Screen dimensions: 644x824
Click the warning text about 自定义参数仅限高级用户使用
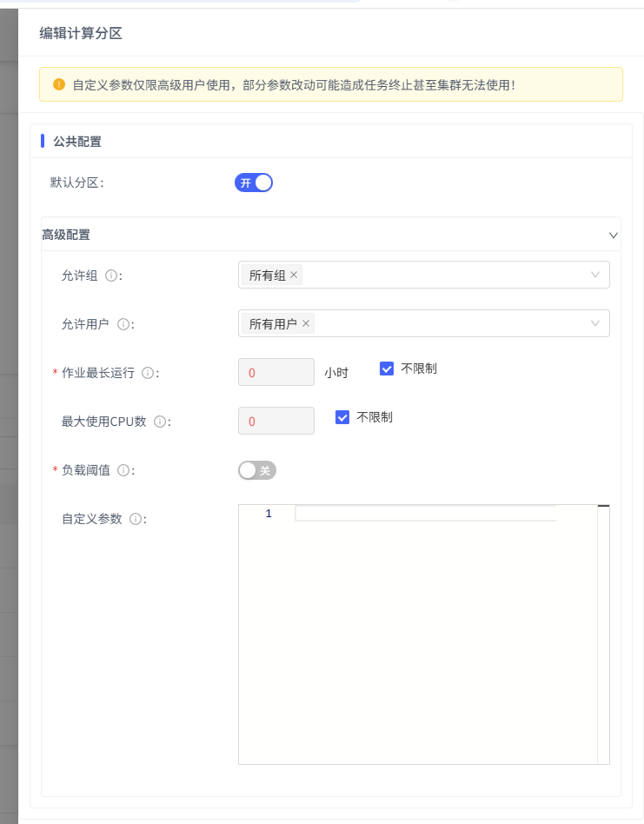(x=294, y=85)
